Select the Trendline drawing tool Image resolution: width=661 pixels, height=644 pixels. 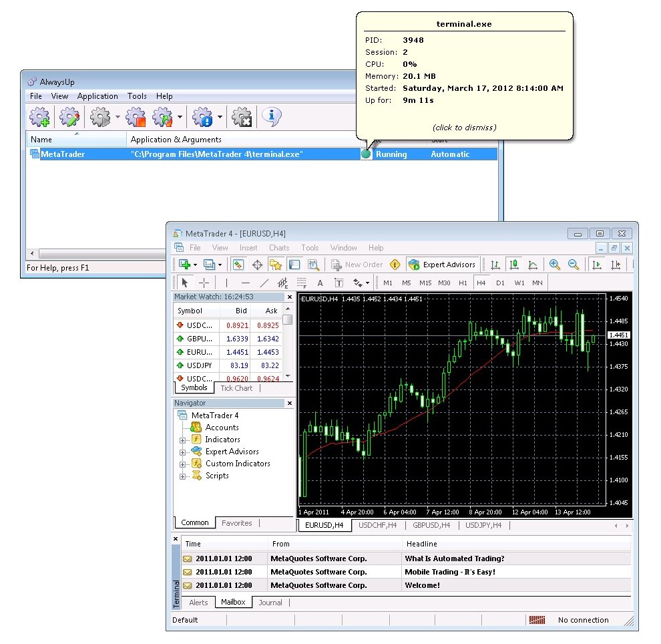click(x=264, y=283)
